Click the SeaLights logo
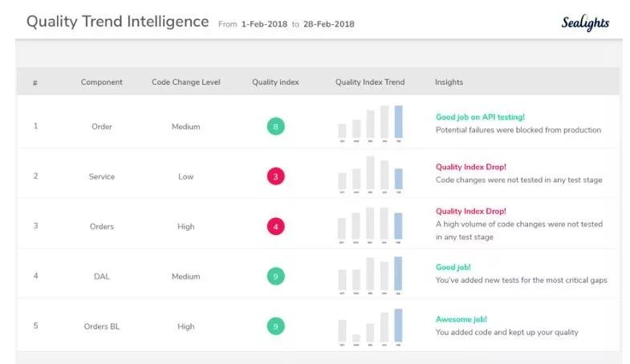The height and width of the screenshot is (364, 630). coord(585,23)
